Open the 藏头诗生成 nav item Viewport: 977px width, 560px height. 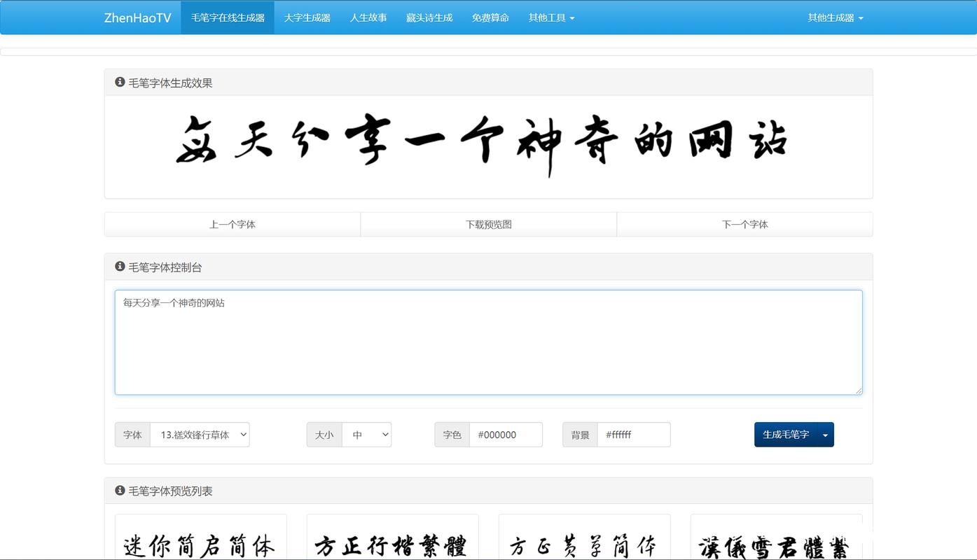[x=429, y=17]
